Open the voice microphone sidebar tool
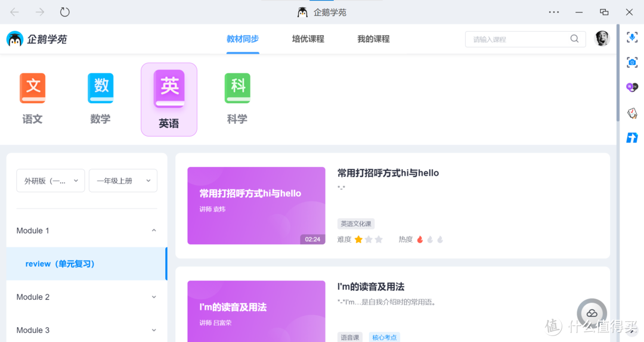Screen dimensions: 644x342 [x=632, y=38]
